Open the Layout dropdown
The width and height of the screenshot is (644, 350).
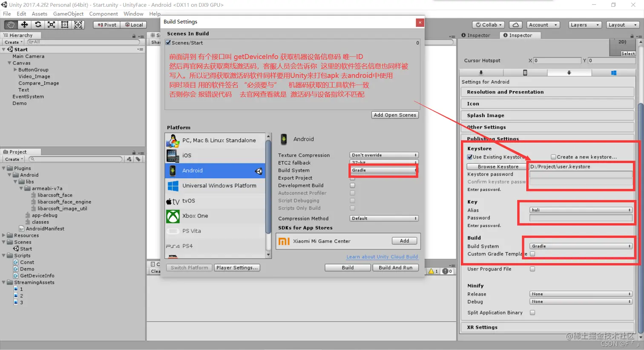click(623, 25)
